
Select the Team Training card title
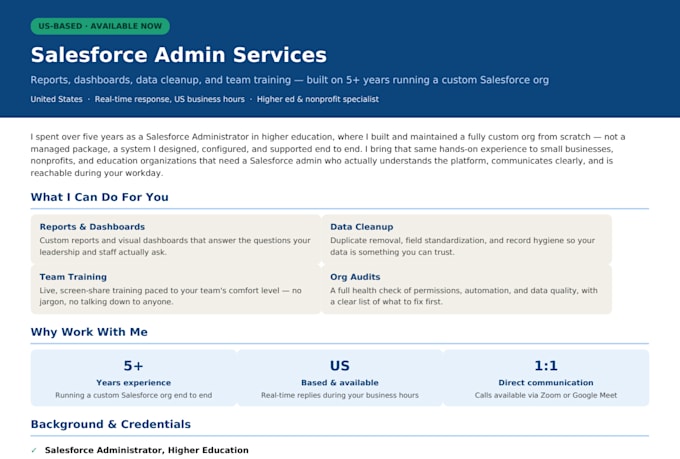73,277
